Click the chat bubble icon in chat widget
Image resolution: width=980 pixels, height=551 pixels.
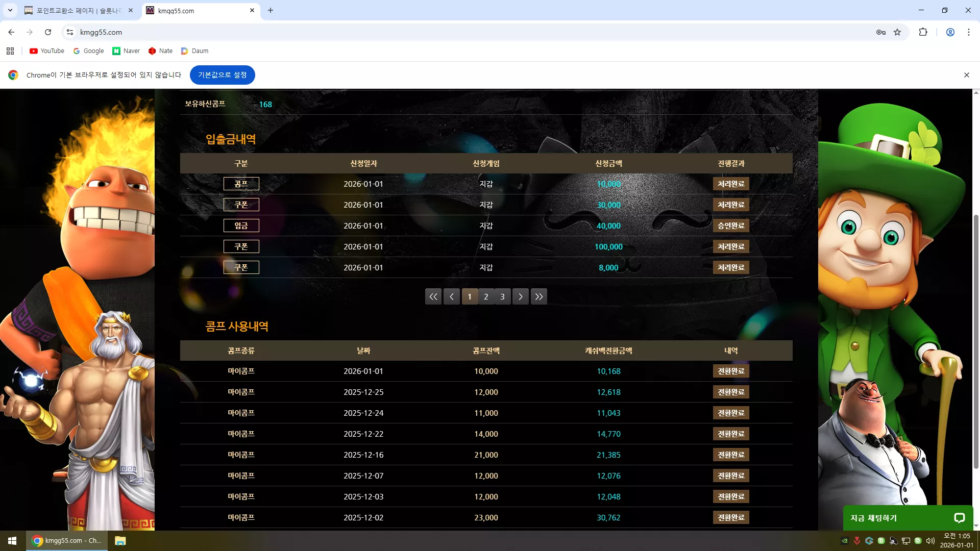pos(960,518)
